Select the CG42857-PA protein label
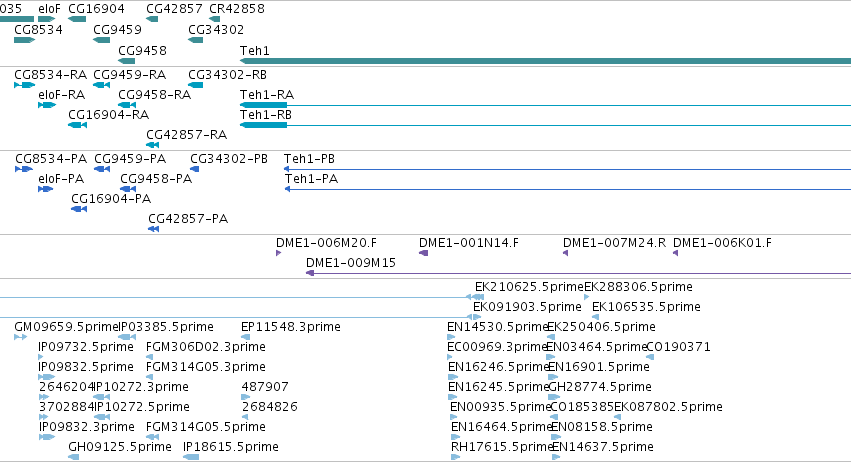 pyautogui.click(x=188, y=219)
